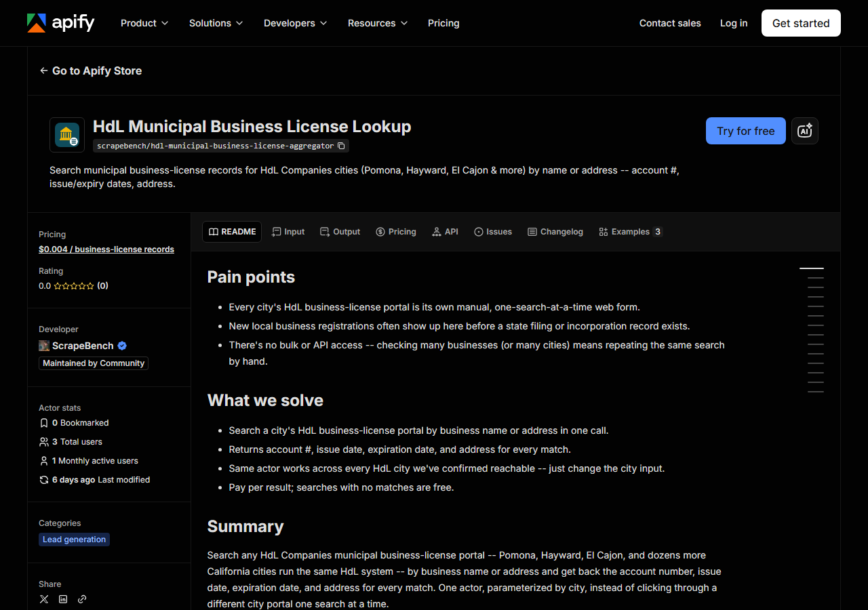Copy the actor slug with copy icon
868x610 pixels.
341,146
